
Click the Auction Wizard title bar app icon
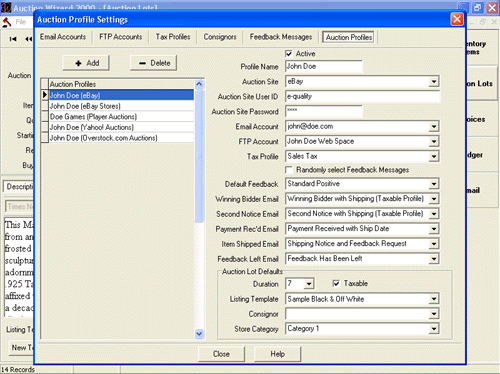[x=6, y=8]
